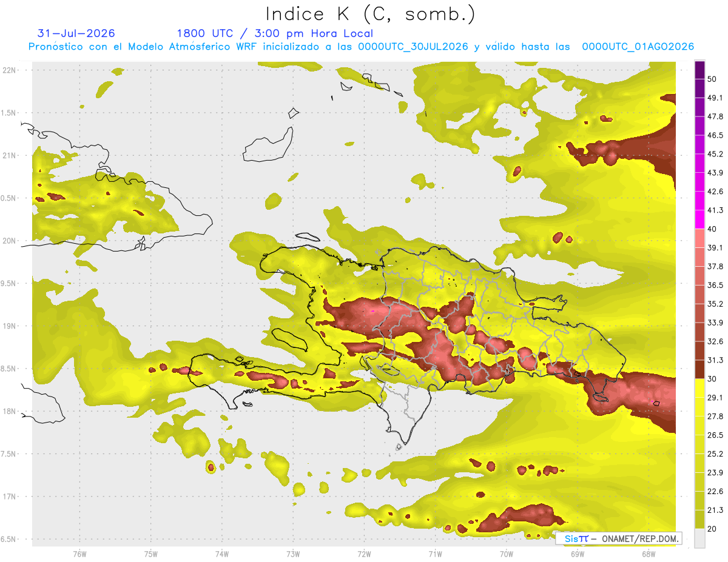Click the colorbar value '37.8'
Viewport: 728px width, 562px height.
[x=715, y=266]
